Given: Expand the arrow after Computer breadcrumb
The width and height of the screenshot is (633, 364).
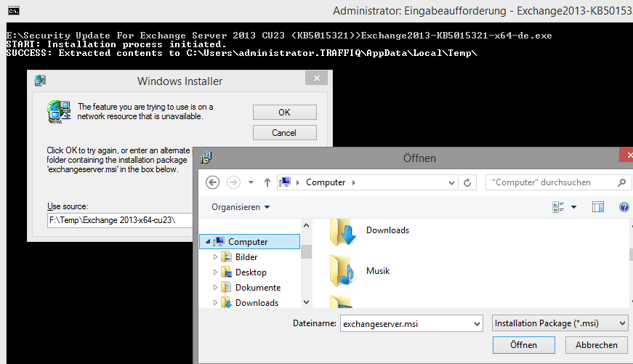Looking at the screenshot, I should (354, 182).
